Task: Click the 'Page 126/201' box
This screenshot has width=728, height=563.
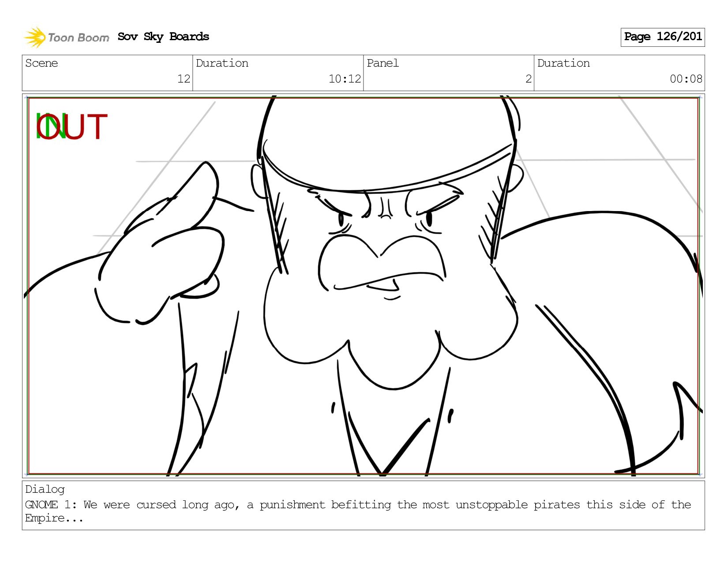Action: pyautogui.click(x=662, y=37)
